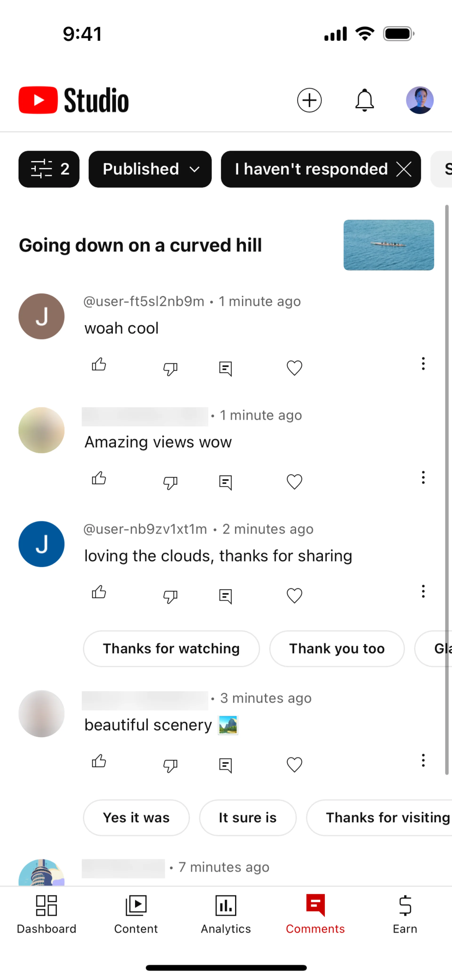Remove the "I haven't responded" filter
Viewport: 452px width, 980px height.
coord(404,169)
